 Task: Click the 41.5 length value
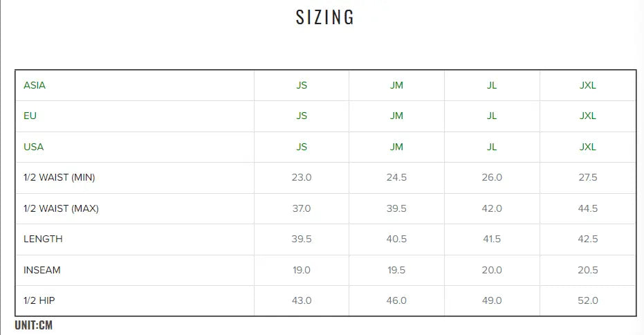[492, 239]
